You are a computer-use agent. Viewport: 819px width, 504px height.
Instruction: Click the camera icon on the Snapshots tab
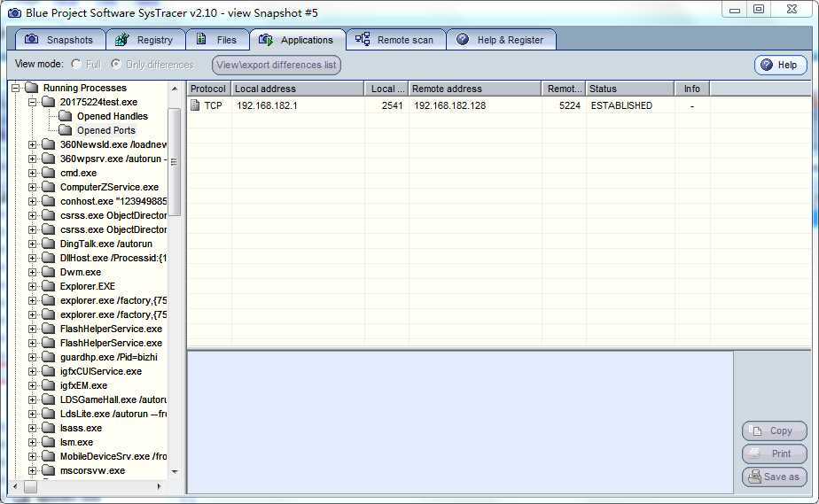[x=32, y=40]
